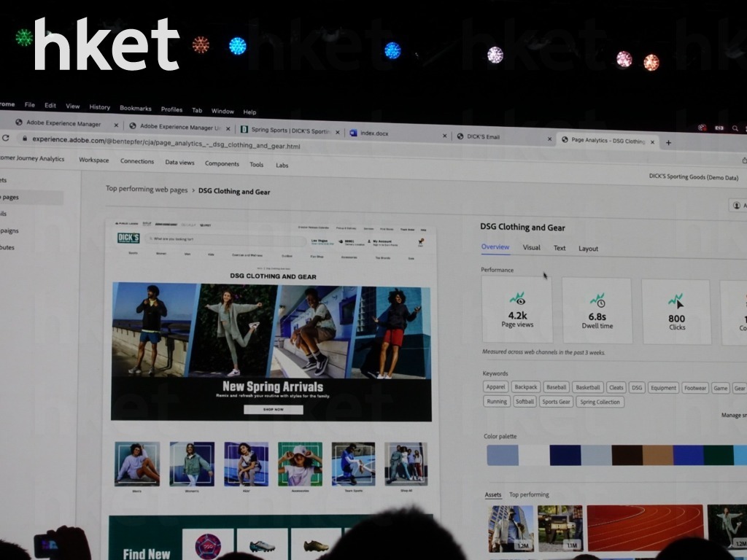747x560 pixels.
Task: Open the Profiles menu
Action: [x=171, y=109]
